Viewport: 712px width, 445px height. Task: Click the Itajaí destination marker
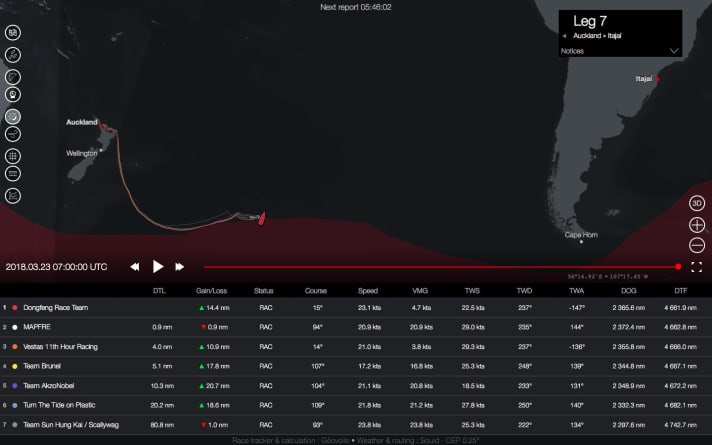point(657,79)
